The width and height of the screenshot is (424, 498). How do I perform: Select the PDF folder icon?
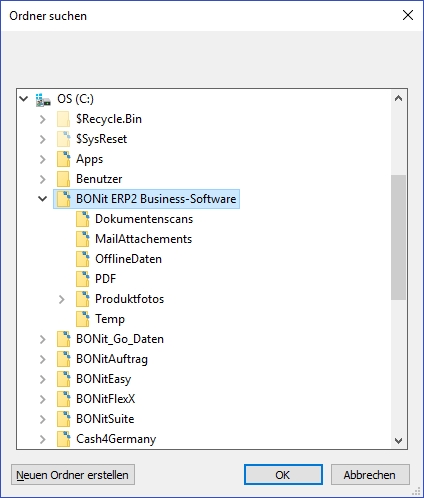pos(83,279)
